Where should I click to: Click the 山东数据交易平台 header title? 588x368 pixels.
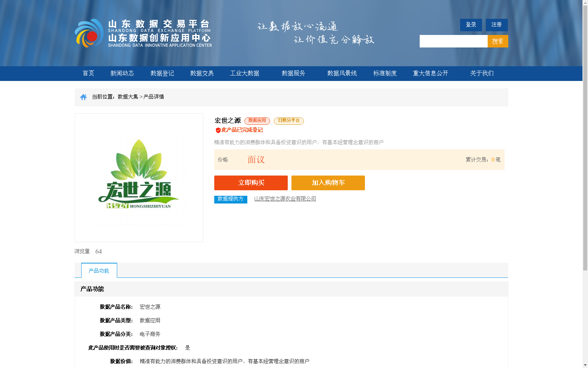tap(159, 24)
